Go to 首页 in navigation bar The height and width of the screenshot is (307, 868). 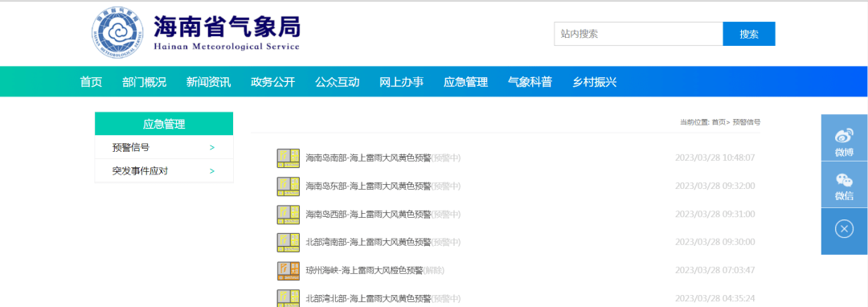(91, 83)
